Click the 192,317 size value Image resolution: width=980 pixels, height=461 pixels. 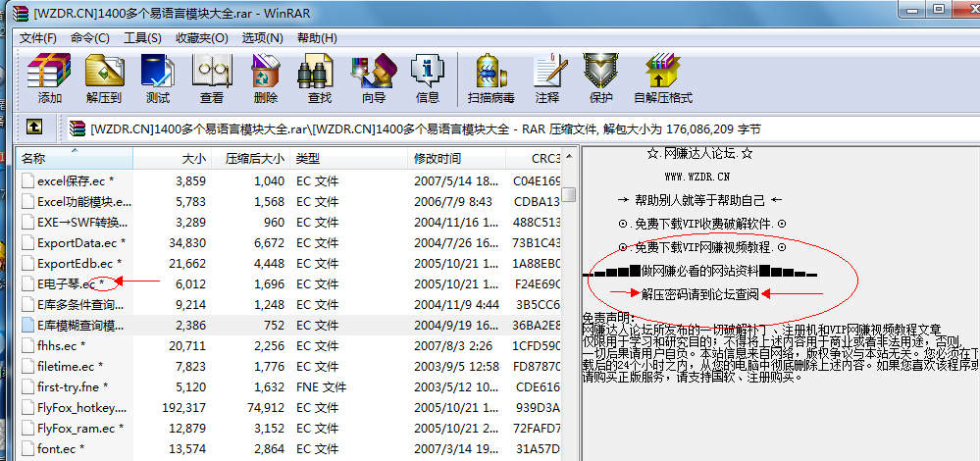[183, 408]
